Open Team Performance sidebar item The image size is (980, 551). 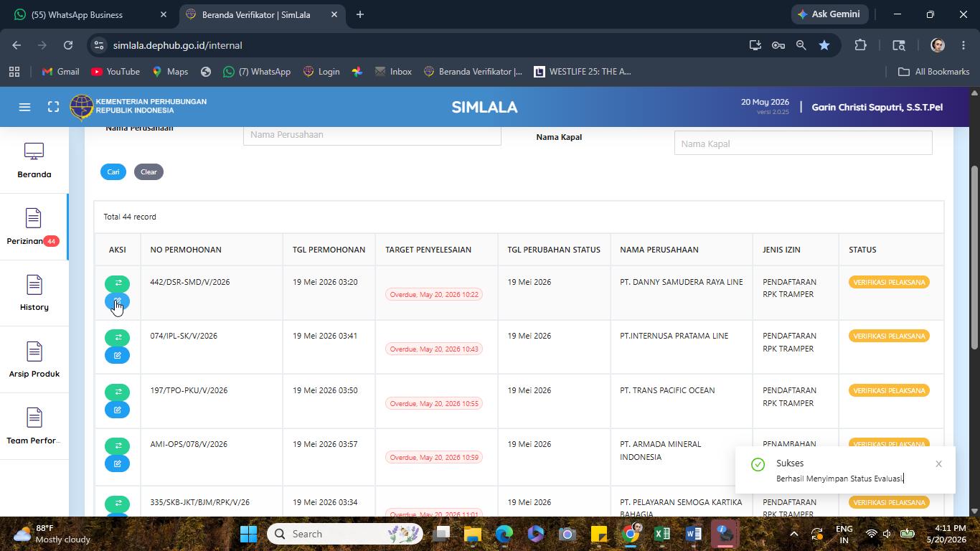coord(34,426)
